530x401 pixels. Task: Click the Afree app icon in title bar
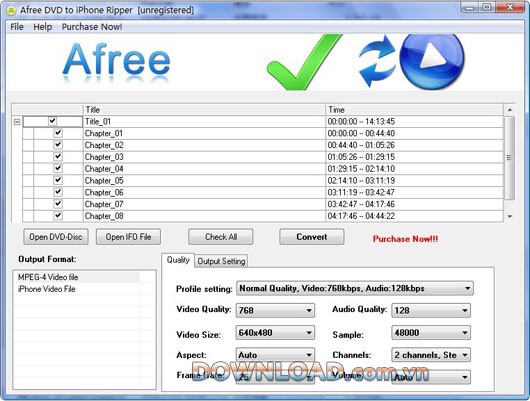coord(11,10)
